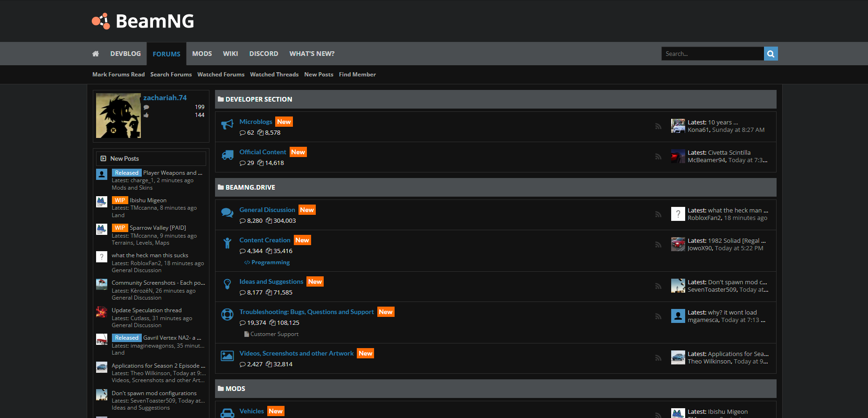Open RSS feed for Microblogs
868x418 pixels.
[x=658, y=126]
